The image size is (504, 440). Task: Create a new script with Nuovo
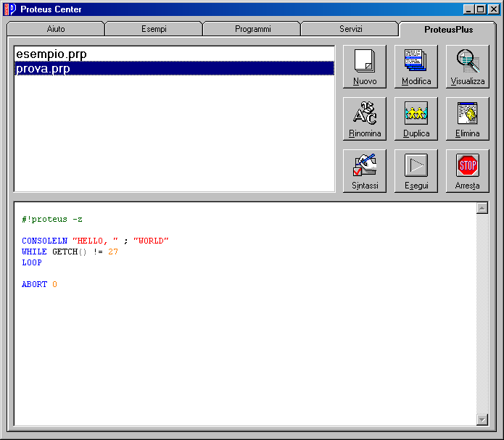(365, 67)
